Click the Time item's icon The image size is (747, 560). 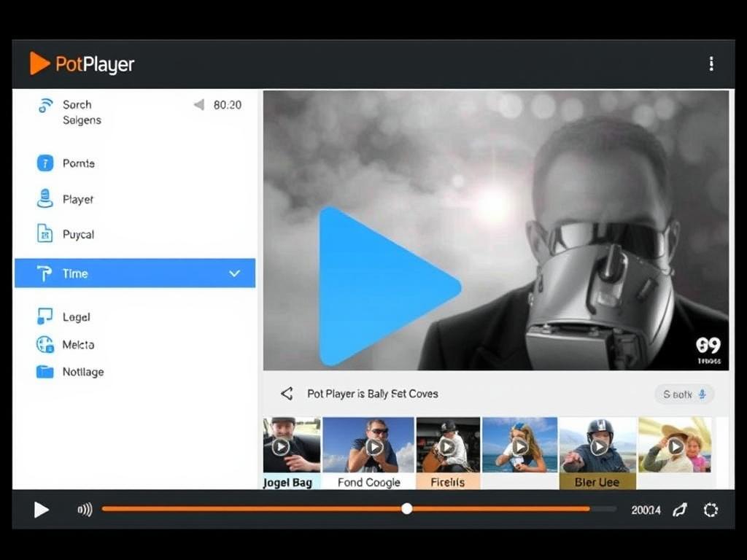(x=44, y=273)
